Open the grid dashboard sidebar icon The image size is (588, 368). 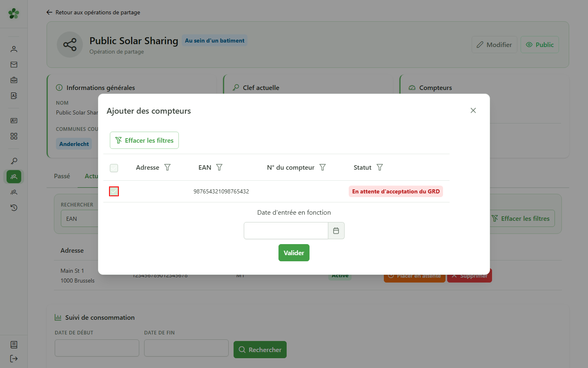click(x=14, y=136)
